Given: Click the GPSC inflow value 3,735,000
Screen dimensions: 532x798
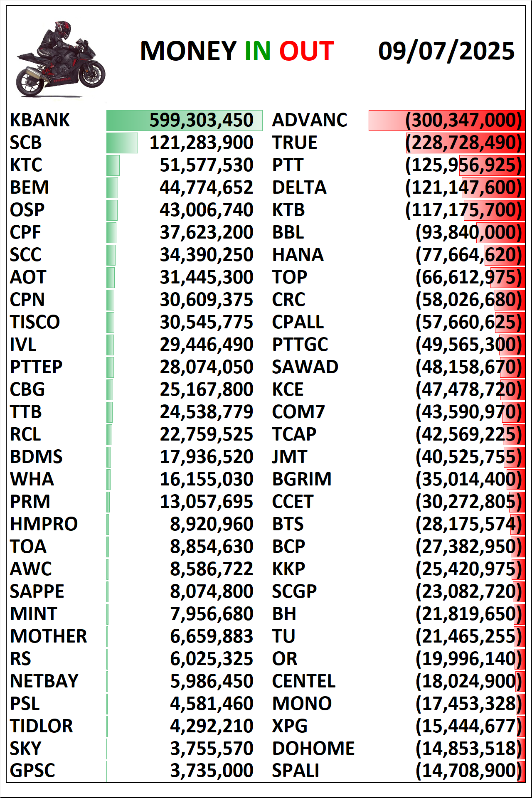Looking at the screenshot, I should pyautogui.click(x=212, y=771).
